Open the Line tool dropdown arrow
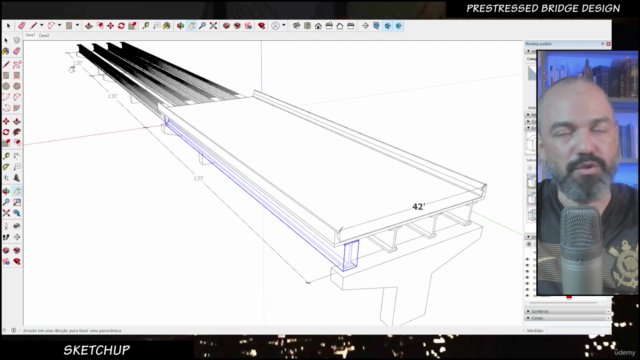 click(x=41, y=26)
